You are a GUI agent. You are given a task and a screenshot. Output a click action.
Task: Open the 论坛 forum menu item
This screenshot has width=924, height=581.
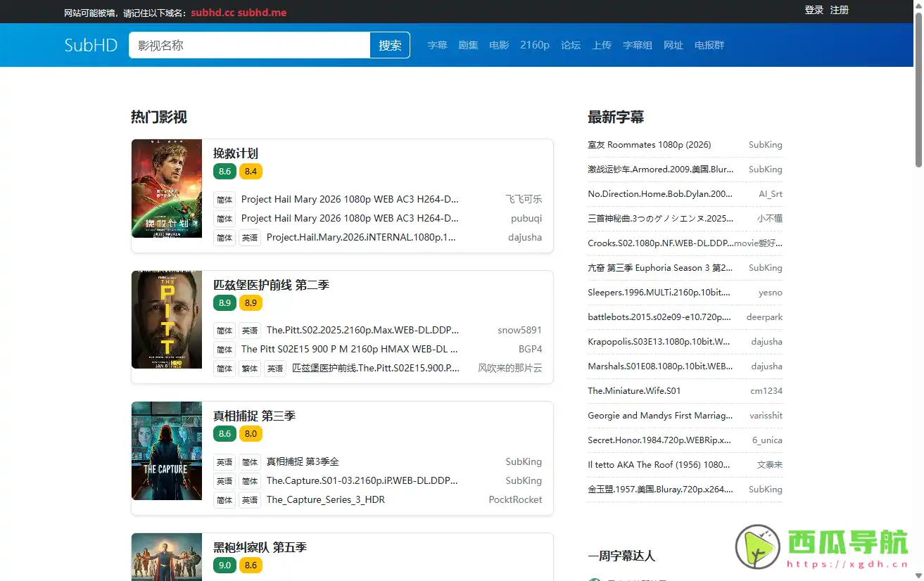pos(571,45)
